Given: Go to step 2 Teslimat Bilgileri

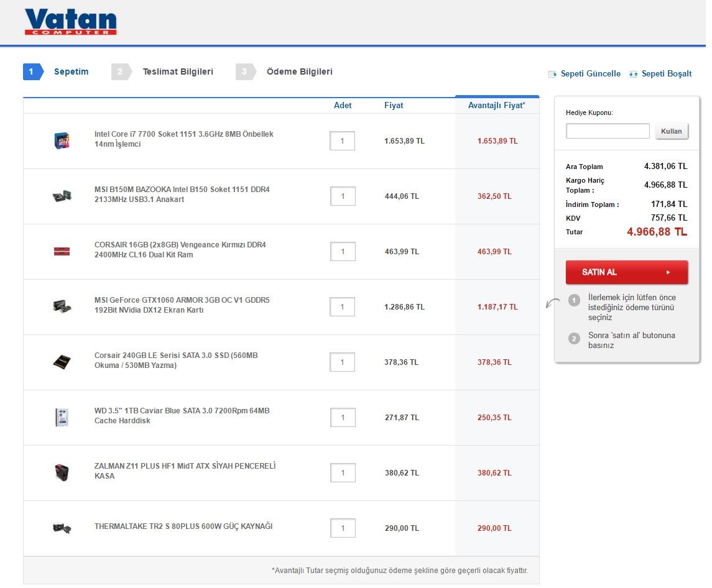Looking at the screenshot, I should [x=162, y=71].
